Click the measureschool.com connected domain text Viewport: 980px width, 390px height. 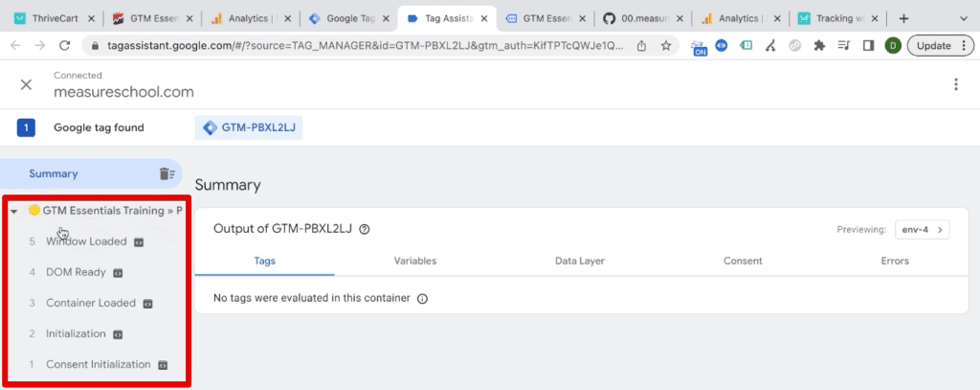(123, 92)
